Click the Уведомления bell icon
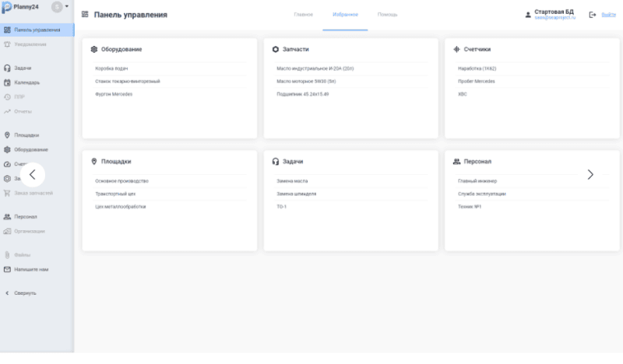The width and height of the screenshot is (623, 364). point(7,44)
